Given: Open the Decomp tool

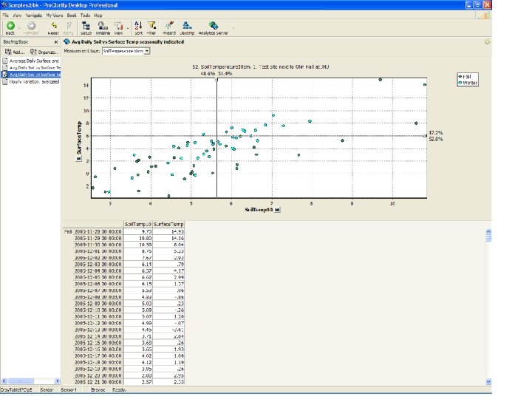Looking at the screenshot, I should pos(187,27).
